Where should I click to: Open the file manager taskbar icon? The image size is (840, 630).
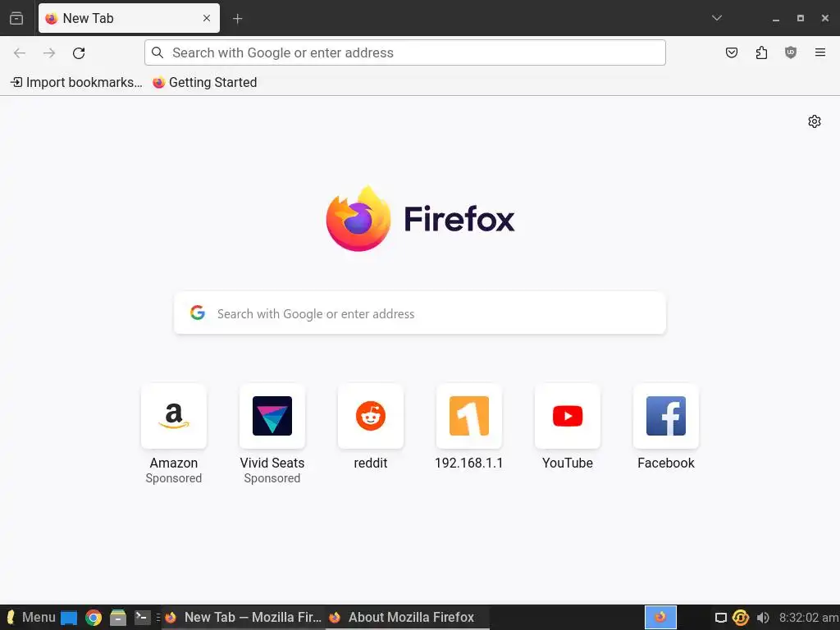[118, 618]
